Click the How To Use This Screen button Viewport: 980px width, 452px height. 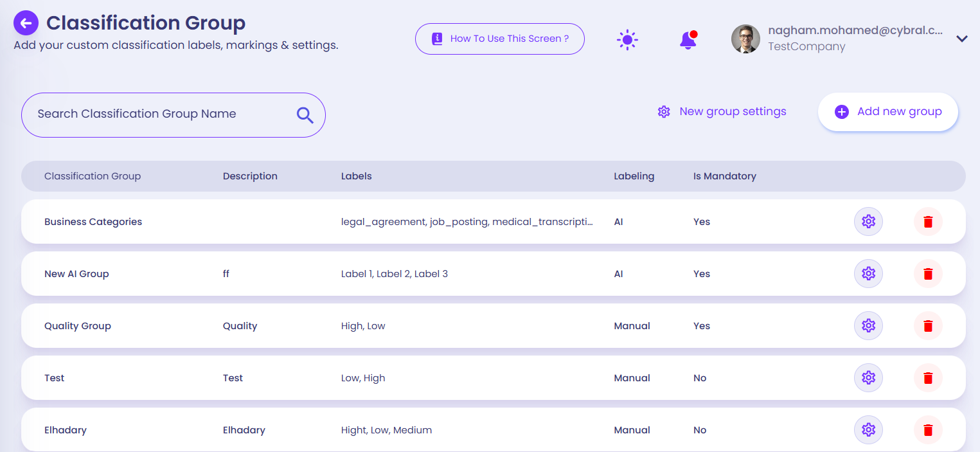coord(499,39)
